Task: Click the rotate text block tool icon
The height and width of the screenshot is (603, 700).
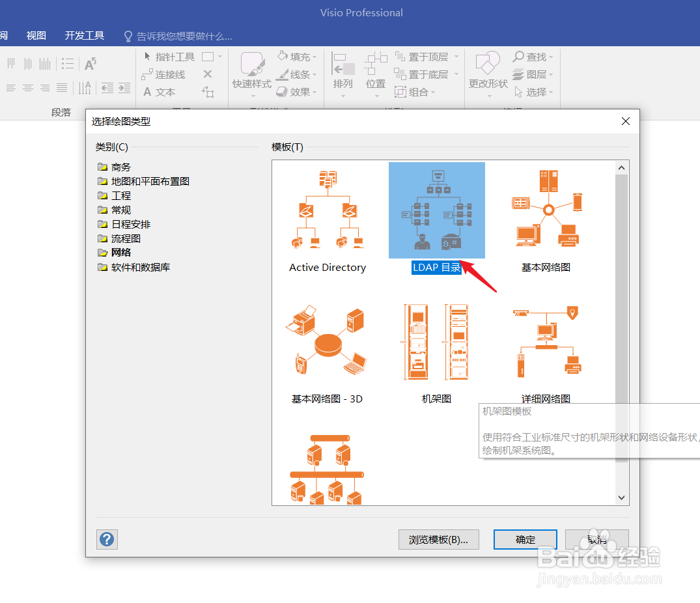Action: (208, 92)
